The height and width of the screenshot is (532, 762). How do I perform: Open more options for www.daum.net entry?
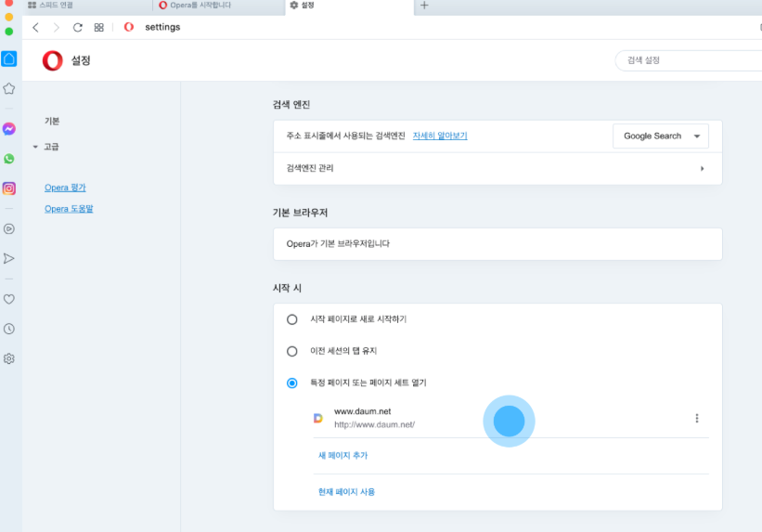697,418
